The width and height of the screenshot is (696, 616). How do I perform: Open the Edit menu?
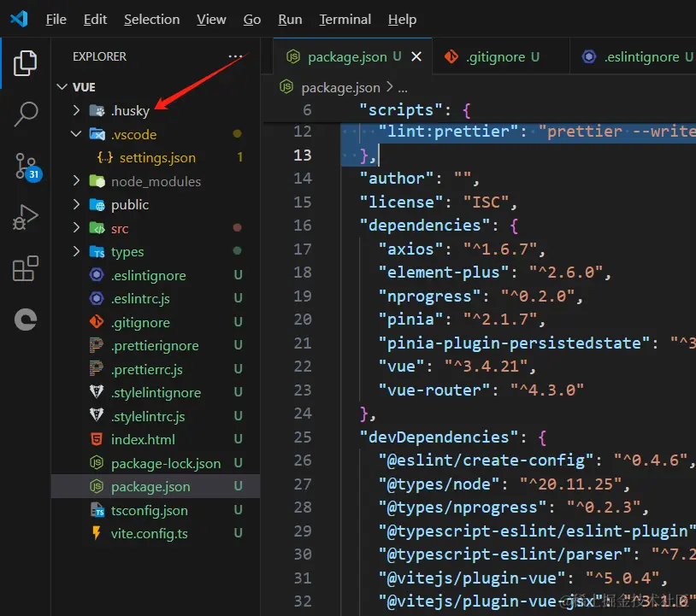tap(95, 20)
